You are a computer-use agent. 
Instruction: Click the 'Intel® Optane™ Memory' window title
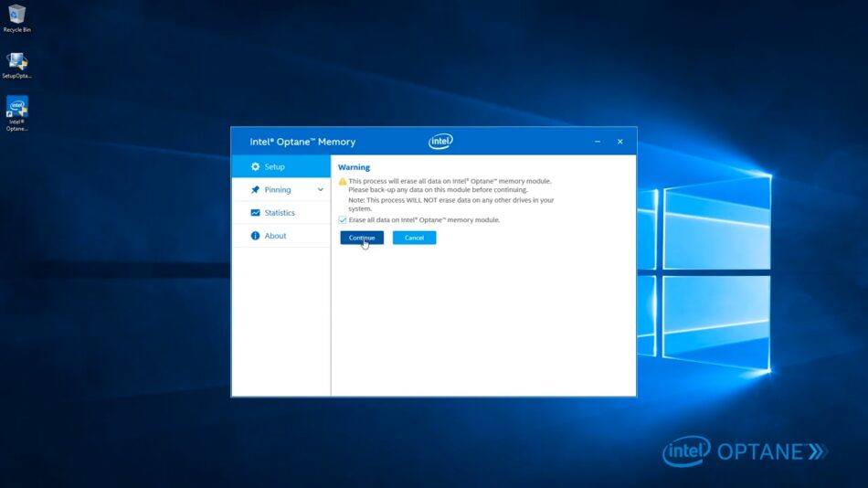pyautogui.click(x=302, y=142)
